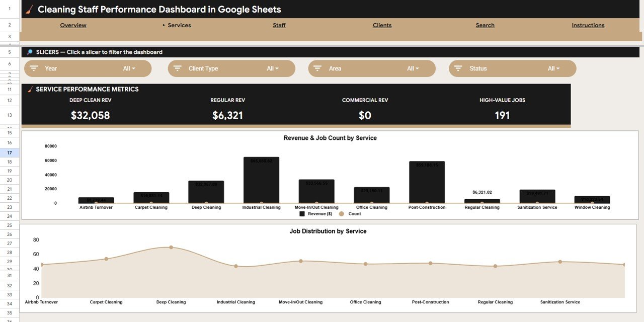Select row header 1
Screen dimensions: 644x322
point(10,9)
